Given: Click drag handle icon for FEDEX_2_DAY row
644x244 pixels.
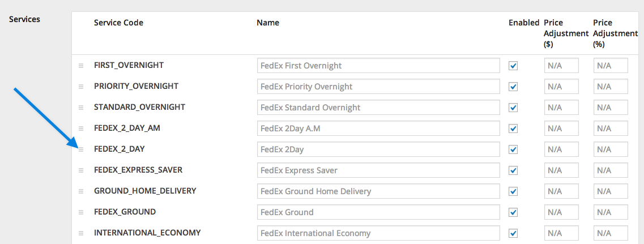Looking at the screenshot, I should pyautogui.click(x=81, y=149).
